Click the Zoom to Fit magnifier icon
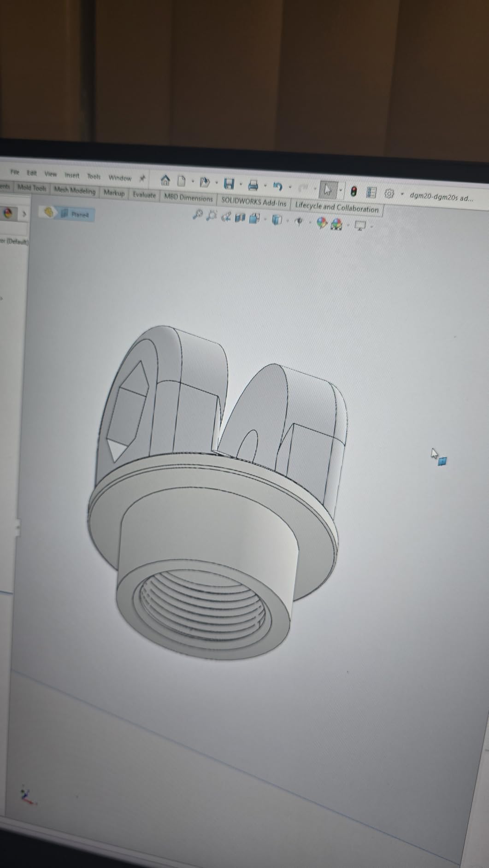Image resolution: width=489 pixels, height=868 pixels. [198, 214]
